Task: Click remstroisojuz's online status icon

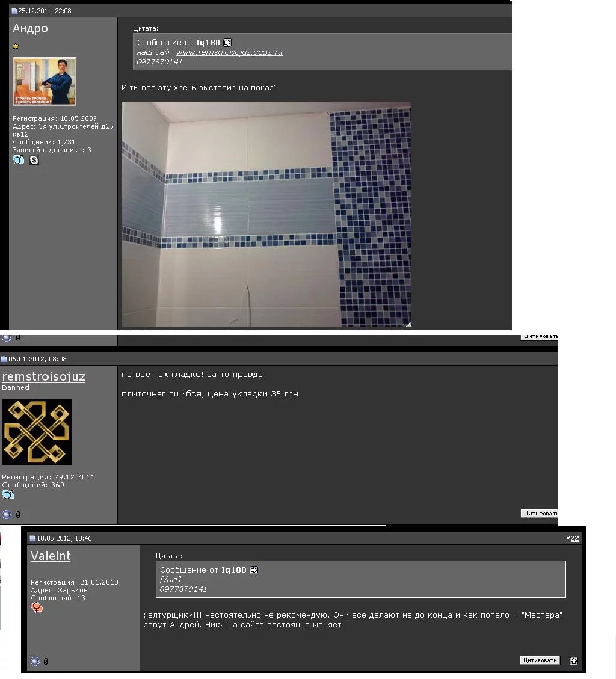Action: (7, 514)
